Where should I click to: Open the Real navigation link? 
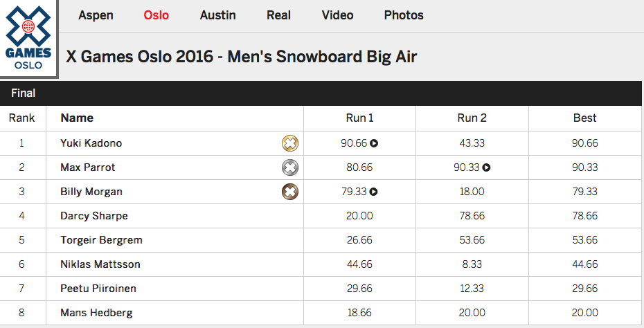click(x=278, y=15)
